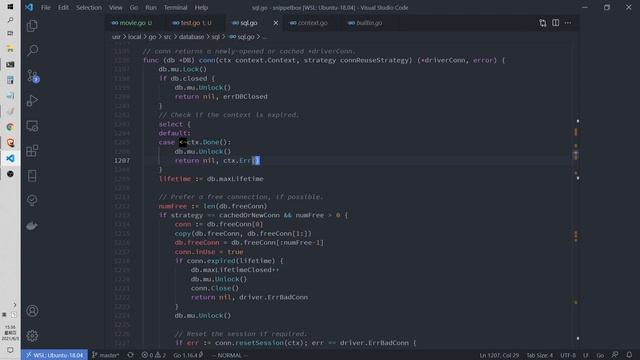This screenshot has width=640, height=360.
Task: Open errors and warnings count in status bar
Action: tap(153, 355)
